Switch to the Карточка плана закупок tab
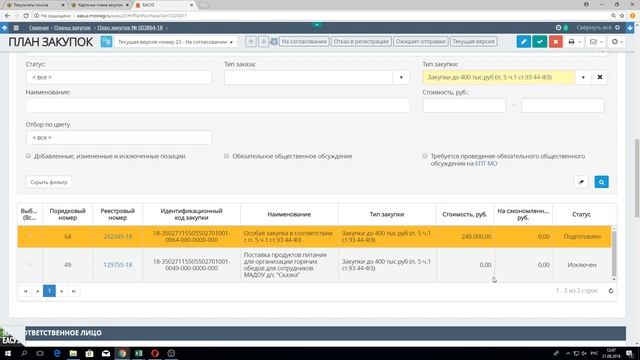The width and height of the screenshot is (640, 360). tap(99, 5)
